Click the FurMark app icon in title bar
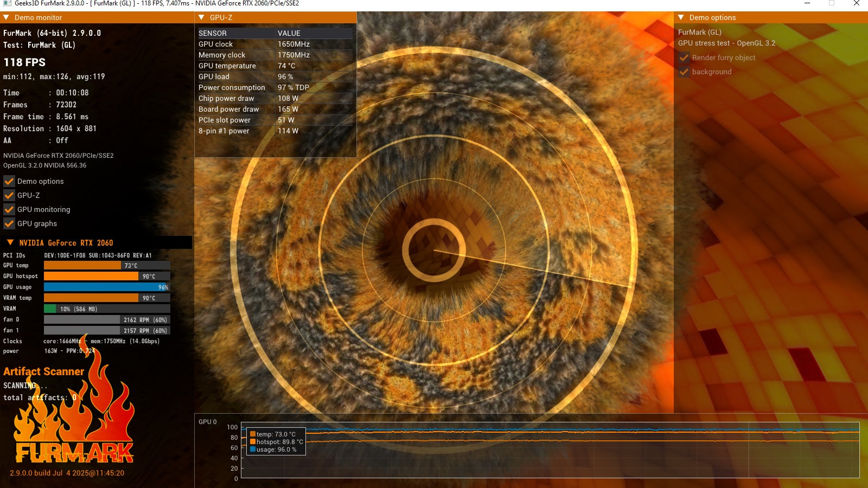Image resolution: width=868 pixels, height=488 pixels. [x=7, y=3]
